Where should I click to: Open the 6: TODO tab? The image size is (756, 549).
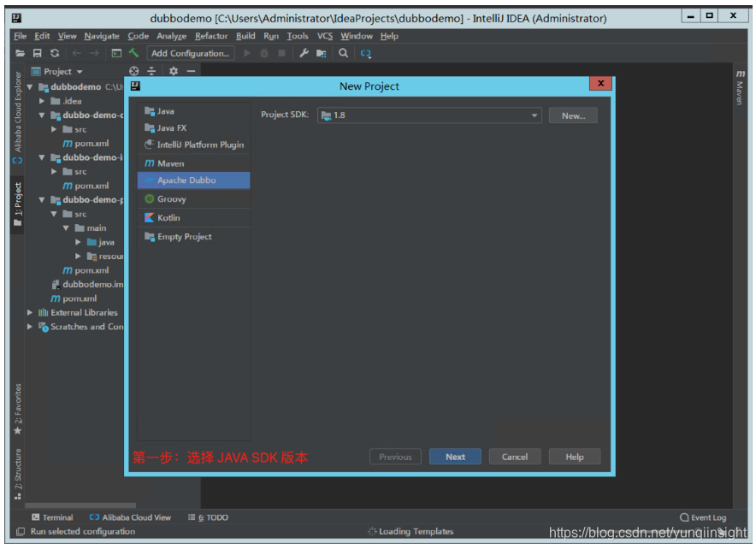209,517
